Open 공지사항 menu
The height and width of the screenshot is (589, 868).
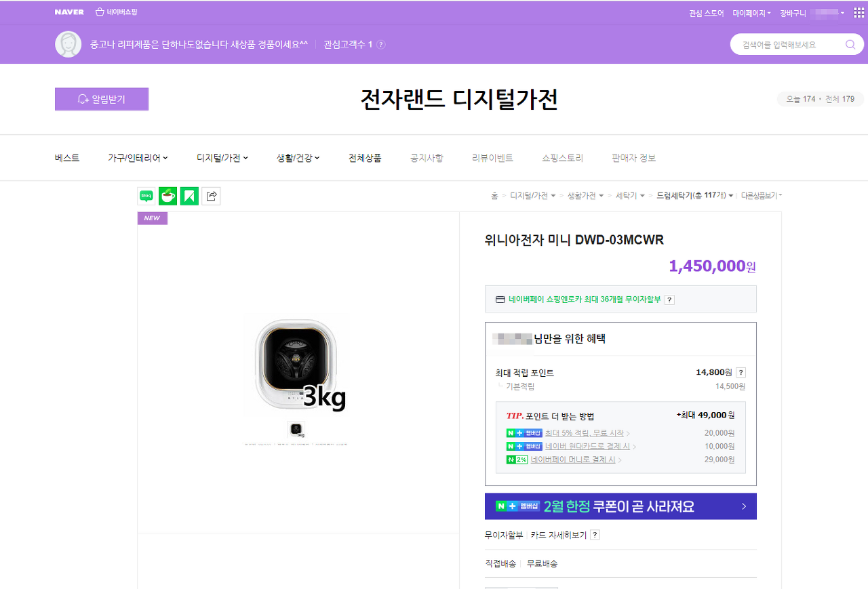pos(427,158)
